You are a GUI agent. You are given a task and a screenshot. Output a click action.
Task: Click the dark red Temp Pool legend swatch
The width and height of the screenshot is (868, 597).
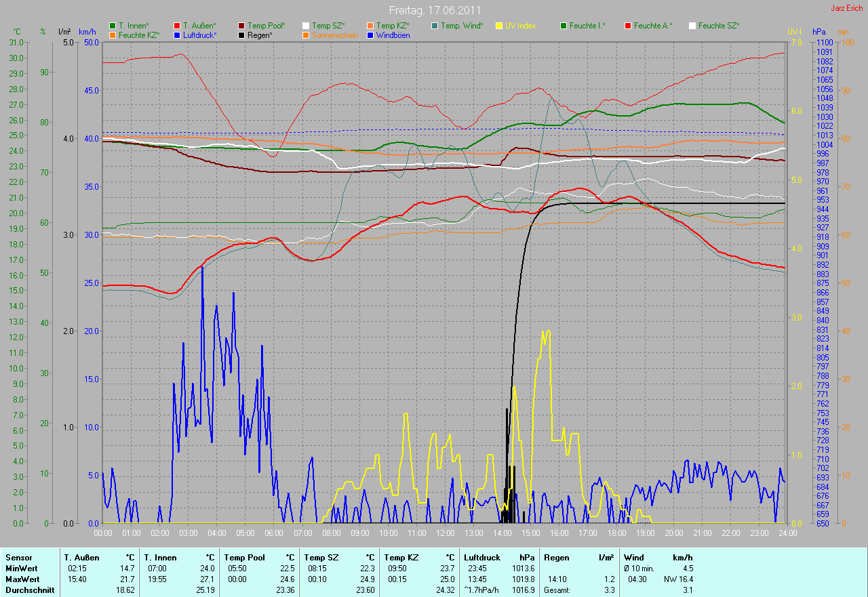241,26
